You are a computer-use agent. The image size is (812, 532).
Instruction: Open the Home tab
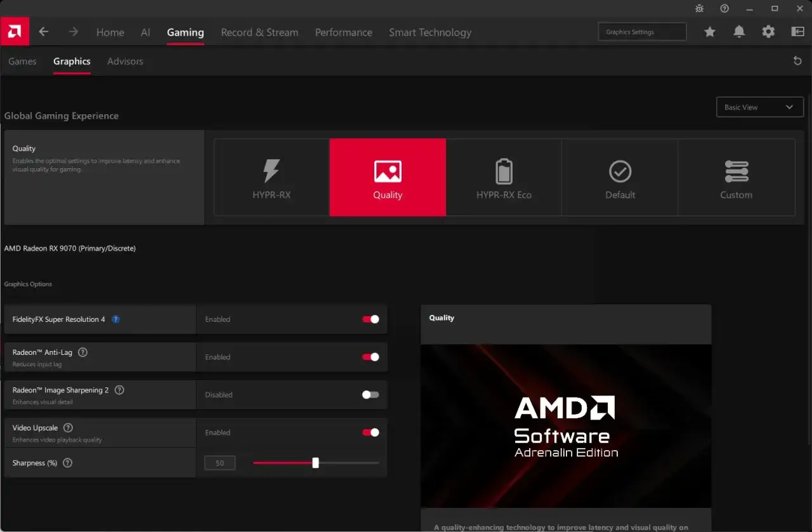[x=110, y=32]
